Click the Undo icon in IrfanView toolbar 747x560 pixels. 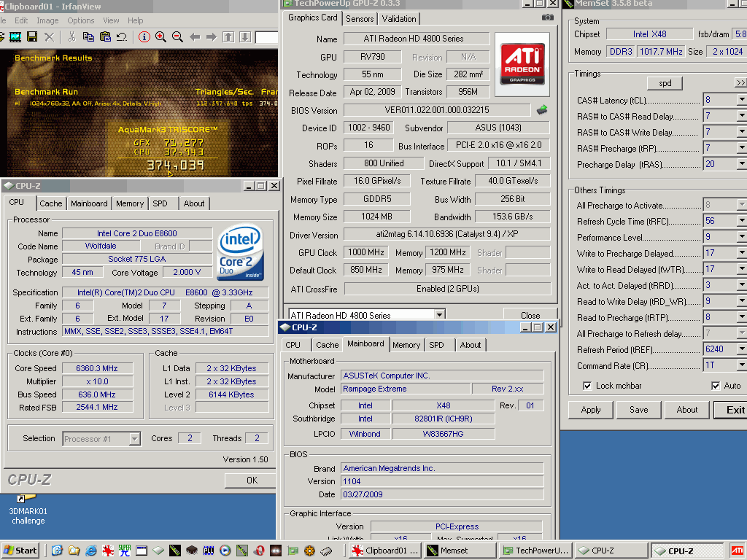[x=122, y=36]
